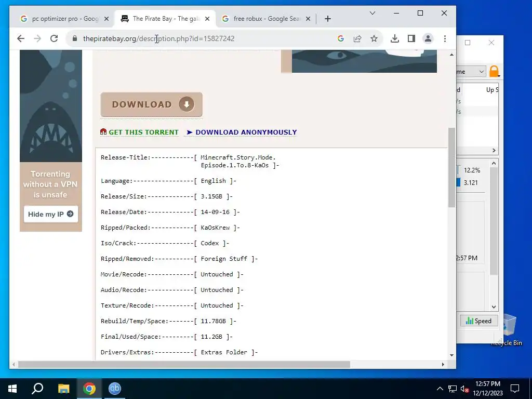Open site information via the lock icon
Viewport: 532px width, 399px height.
tap(75, 38)
